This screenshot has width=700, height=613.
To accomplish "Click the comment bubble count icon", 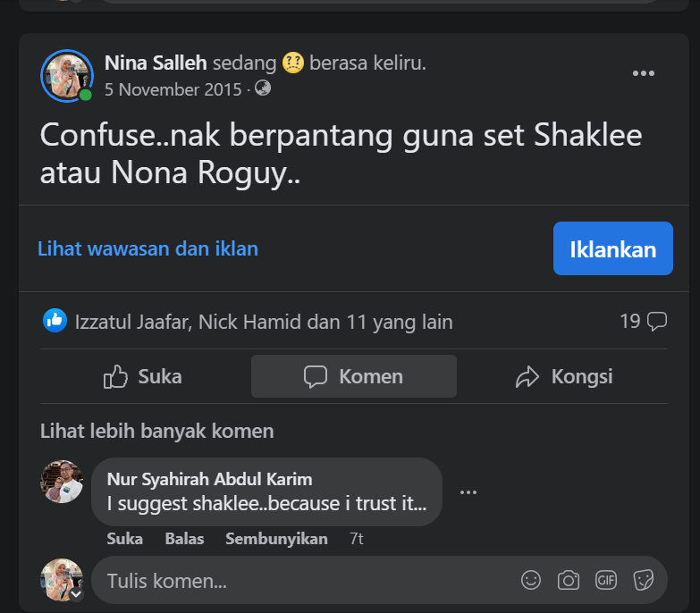I will [x=657, y=321].
